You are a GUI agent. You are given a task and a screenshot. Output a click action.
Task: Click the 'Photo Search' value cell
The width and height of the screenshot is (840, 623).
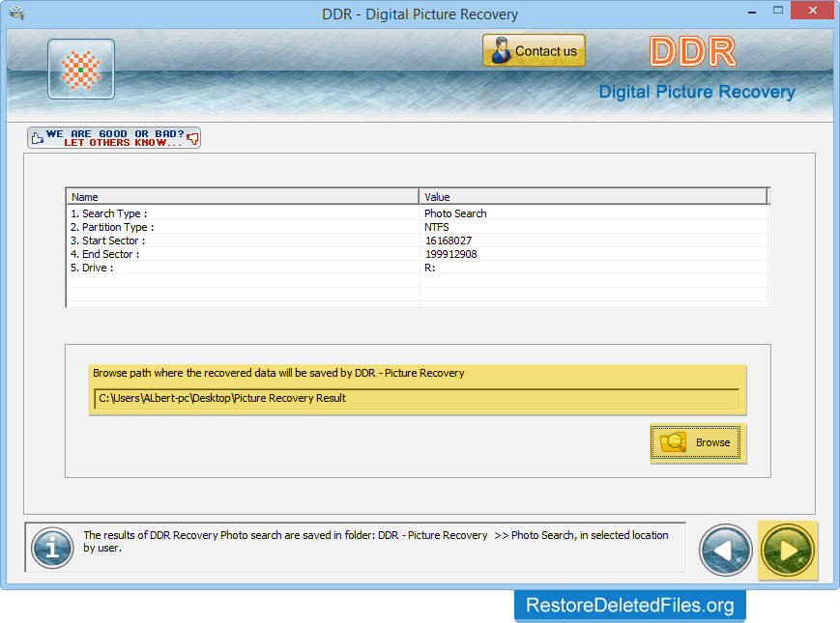click(x=455, y=213)
